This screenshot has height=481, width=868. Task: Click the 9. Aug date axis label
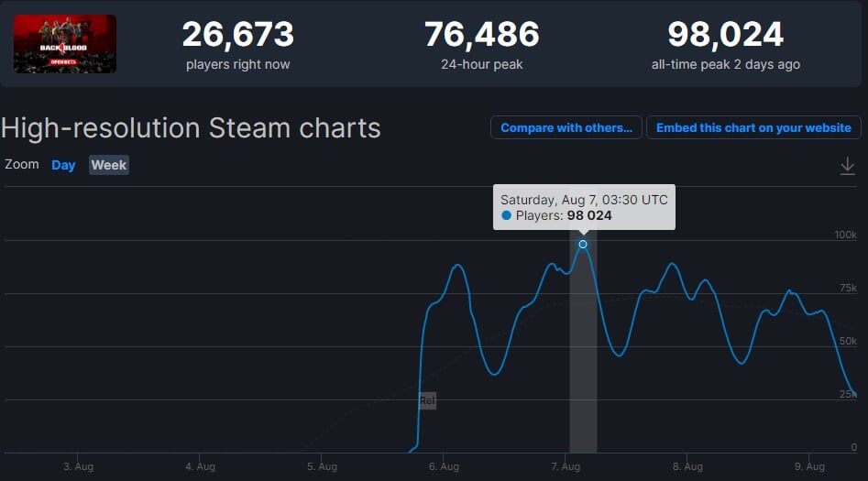pyautogui.click(x=809, y=466)
